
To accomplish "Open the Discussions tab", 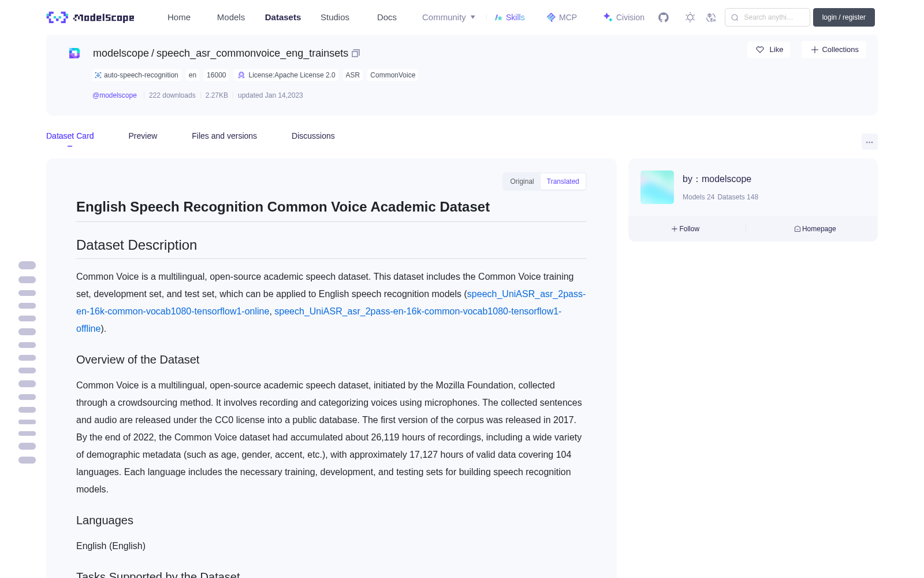I will 313,136.
